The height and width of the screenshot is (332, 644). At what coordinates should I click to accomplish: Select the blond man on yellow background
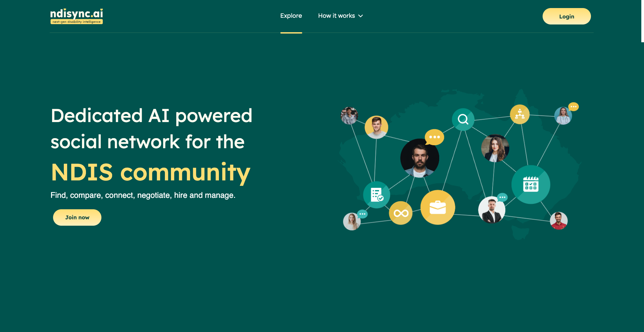376,127
